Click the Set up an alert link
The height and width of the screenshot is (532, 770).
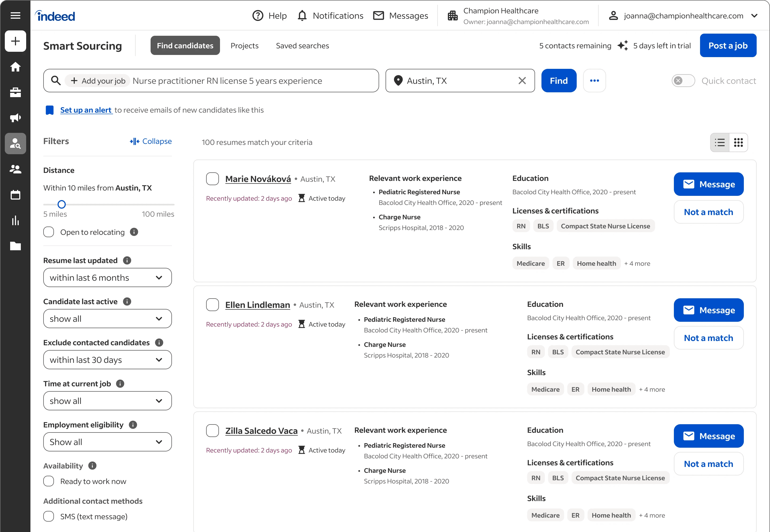point(86,110)
